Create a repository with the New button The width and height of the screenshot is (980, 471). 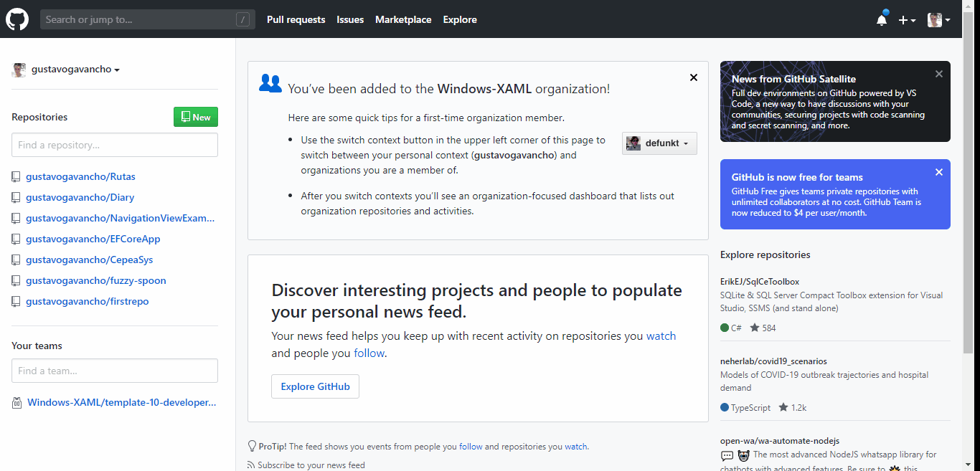(x=195, y=116)
